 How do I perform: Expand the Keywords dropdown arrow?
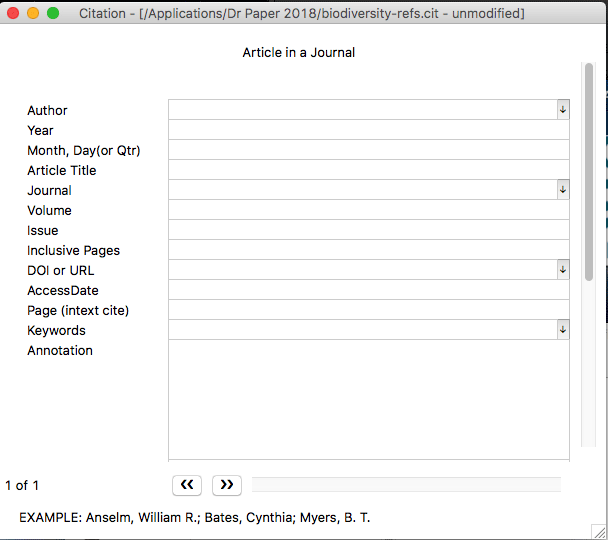[563, 330]
